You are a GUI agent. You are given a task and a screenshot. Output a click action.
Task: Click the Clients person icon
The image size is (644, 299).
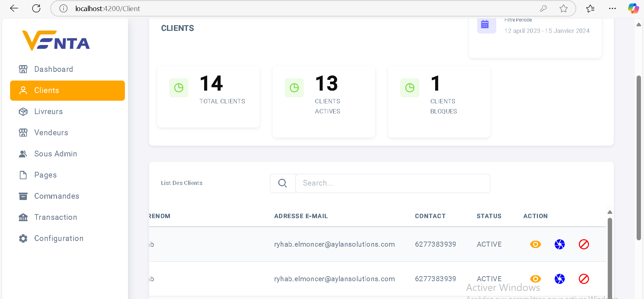(x=23, y=91)
